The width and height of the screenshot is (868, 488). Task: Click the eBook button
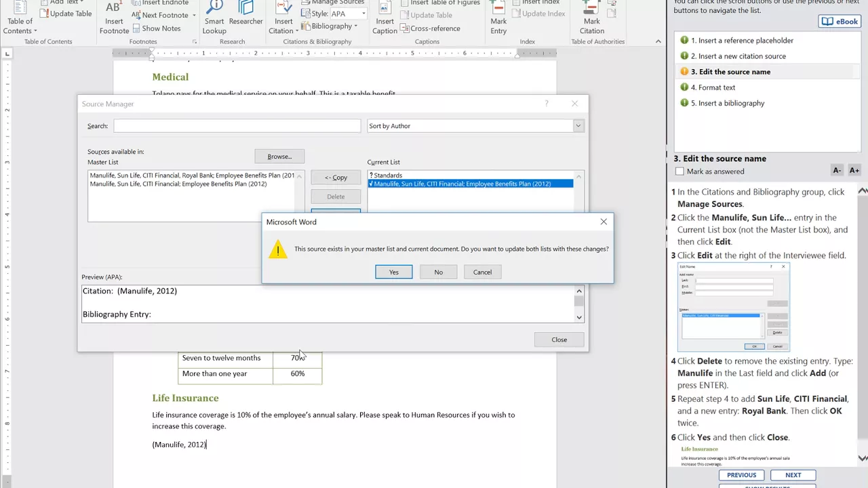point(840,22)
